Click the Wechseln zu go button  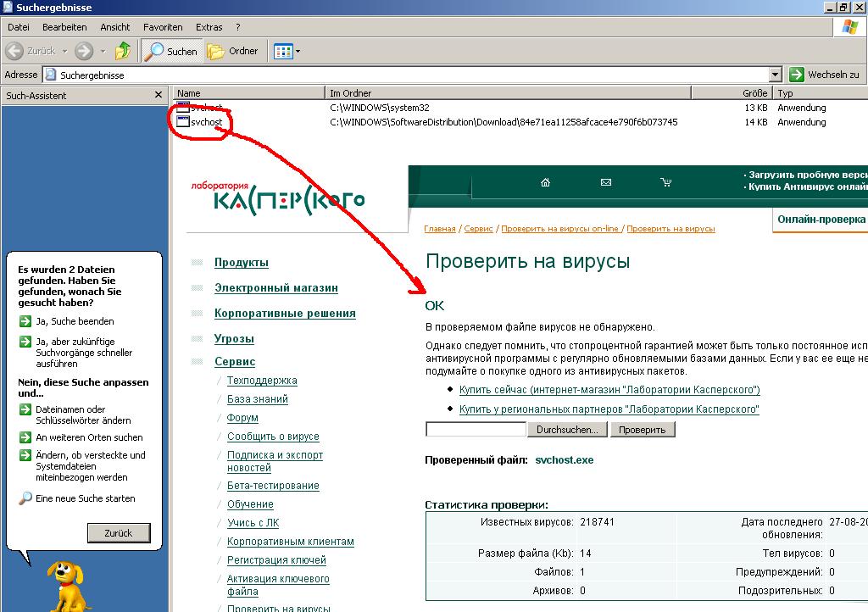point(824,75)
